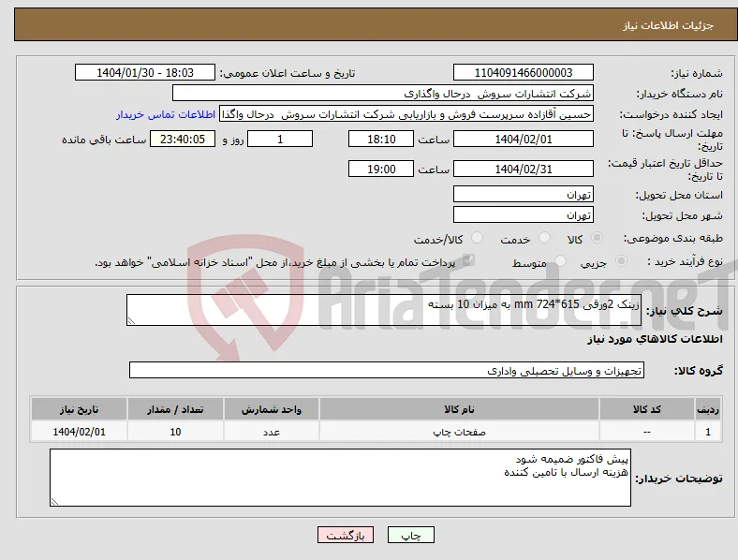Screen dimensions: 738x560
Task: Click the بازگشت (back) button
Action: tap(346, 535)
